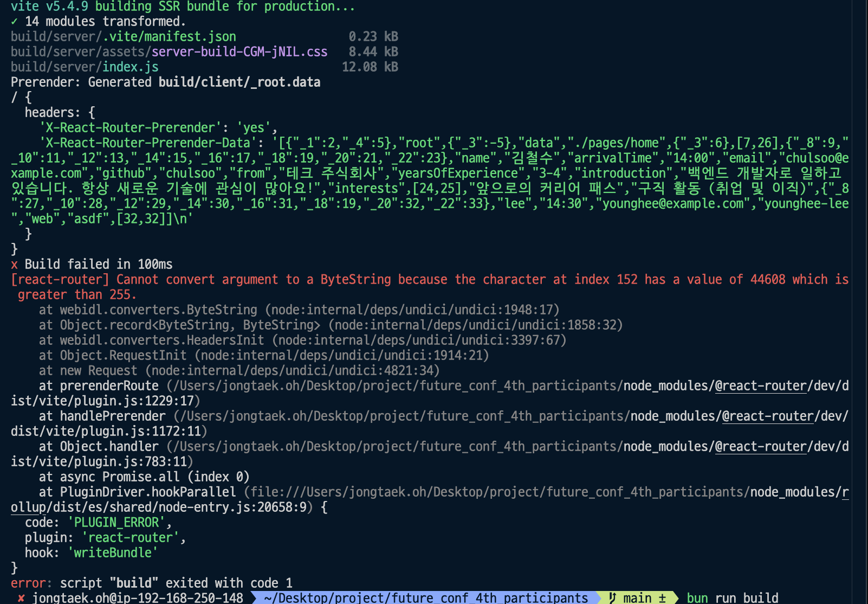The width and height of the screenshot is (868, 604).
Task: Click the git branch icon beside "main"
Action: pos(612,598)
